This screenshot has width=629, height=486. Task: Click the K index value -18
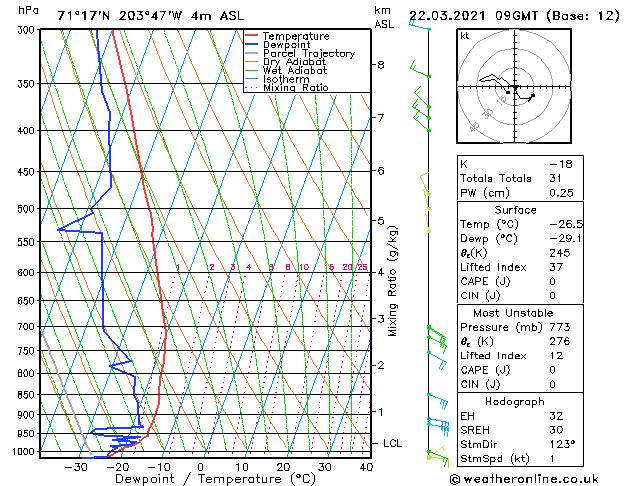(561, 164)
